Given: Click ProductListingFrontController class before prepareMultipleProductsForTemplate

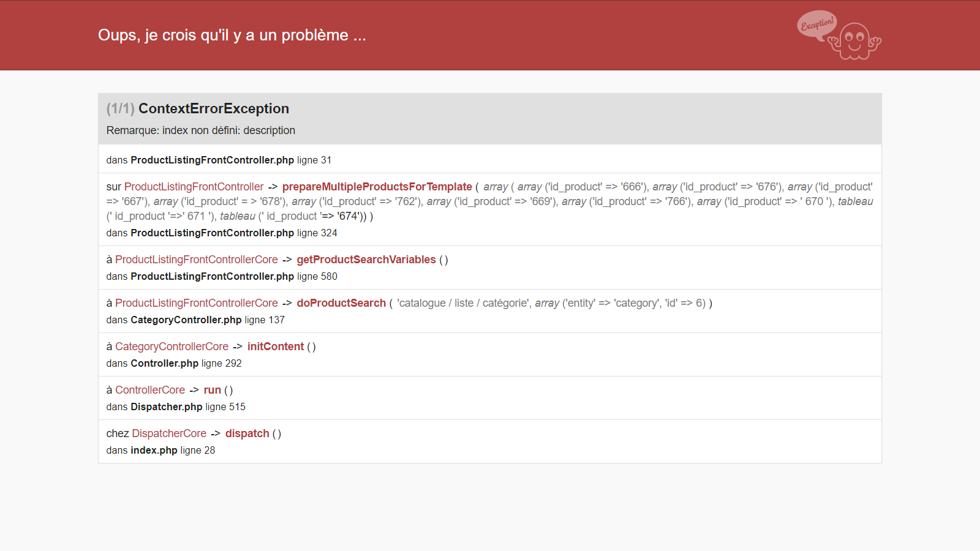Looking at the screenshot, I should pos(194,187).
